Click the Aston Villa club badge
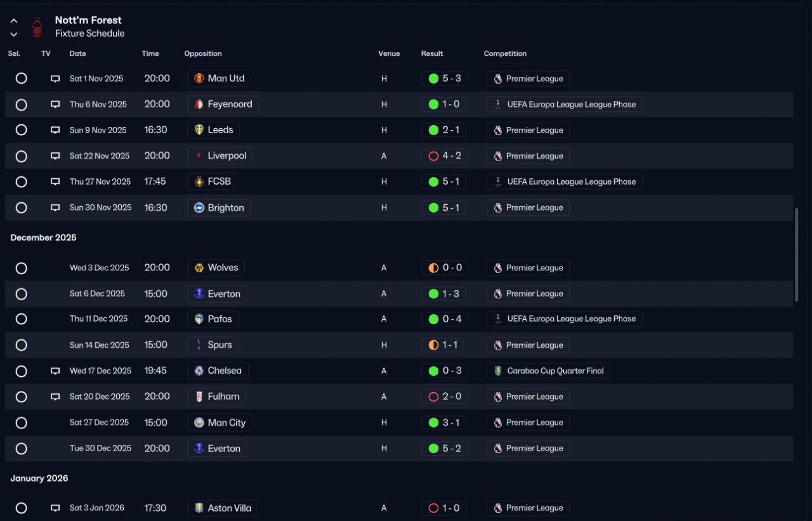 tap(199, 508)
